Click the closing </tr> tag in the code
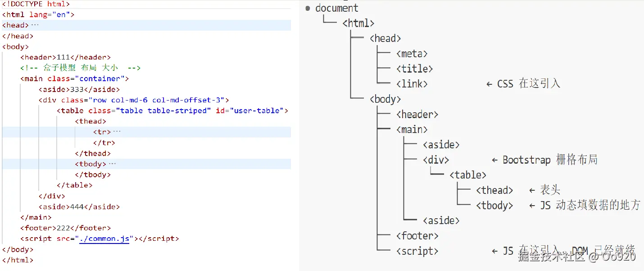 point(104,142)
